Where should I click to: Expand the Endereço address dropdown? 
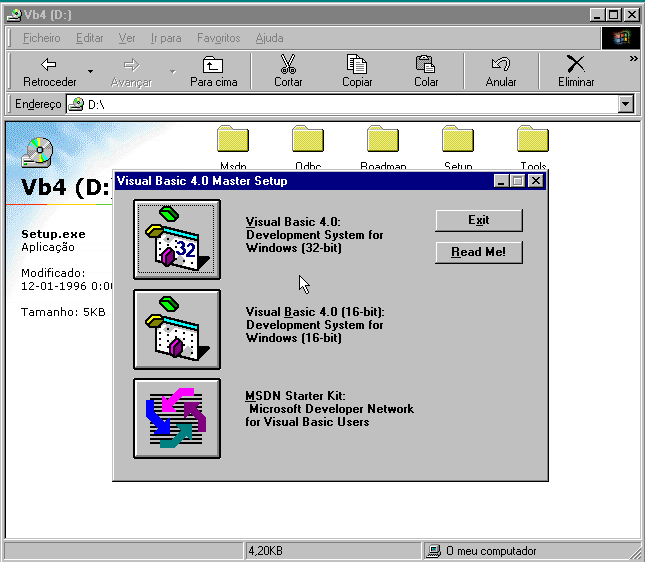[x=626, y=104]
